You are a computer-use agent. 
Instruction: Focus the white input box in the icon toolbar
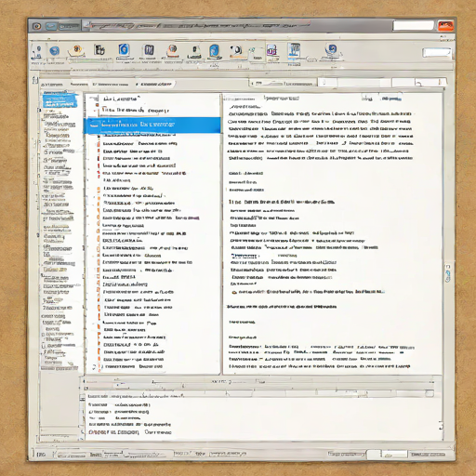pos(437,52)
